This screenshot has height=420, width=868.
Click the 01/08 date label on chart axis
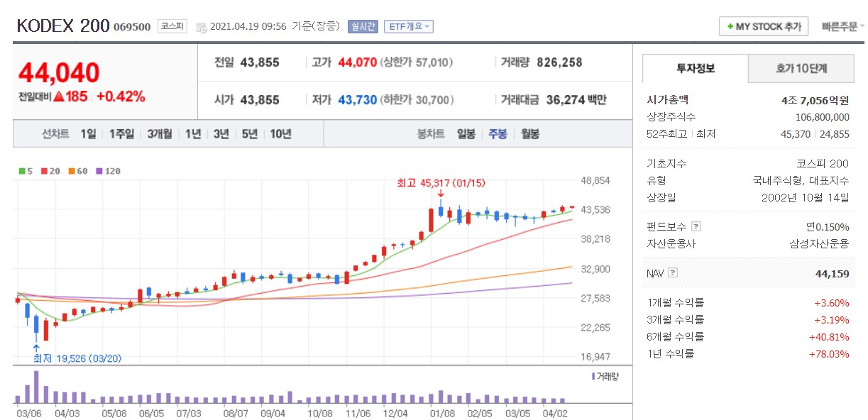point(442,412)
